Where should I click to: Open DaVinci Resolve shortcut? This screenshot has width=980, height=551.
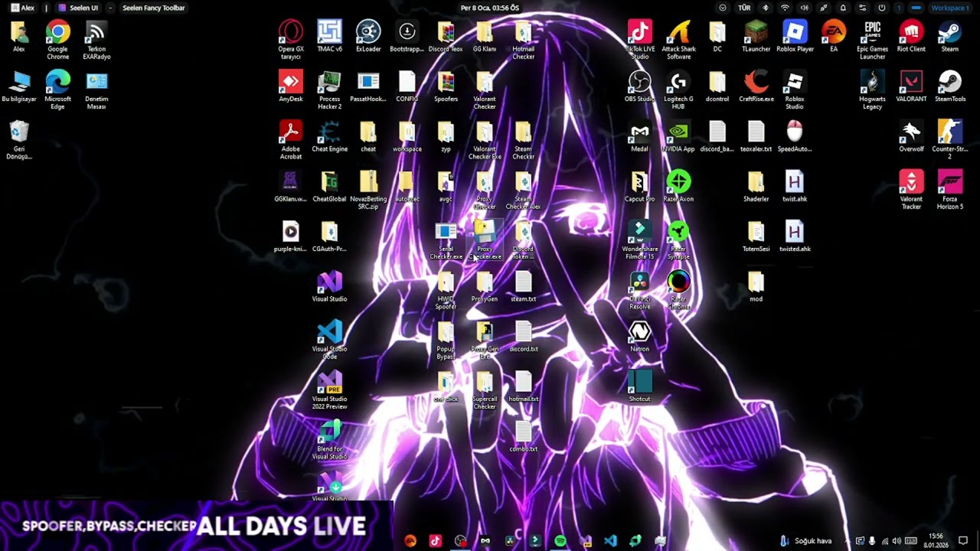tap(640, 289)
